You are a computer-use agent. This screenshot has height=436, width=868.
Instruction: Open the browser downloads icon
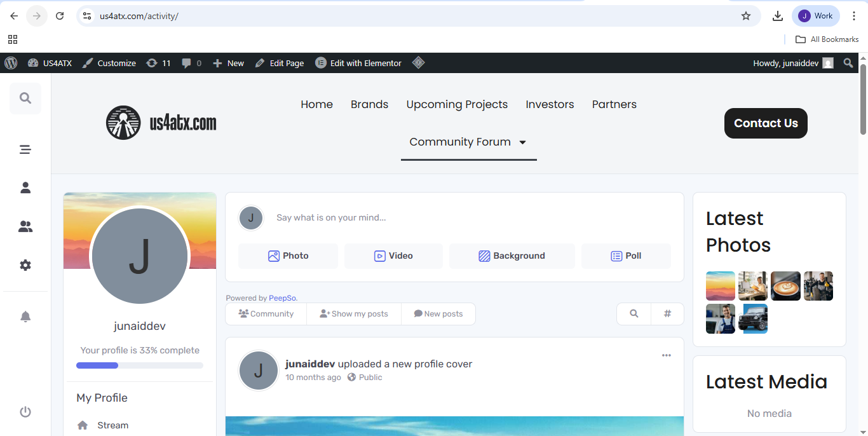click(777, 16)
